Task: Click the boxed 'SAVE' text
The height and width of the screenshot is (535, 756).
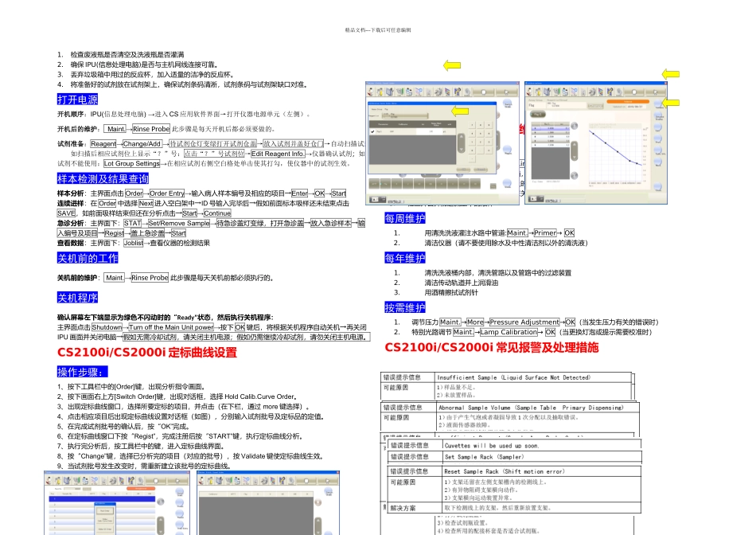Action: (67, 213)
